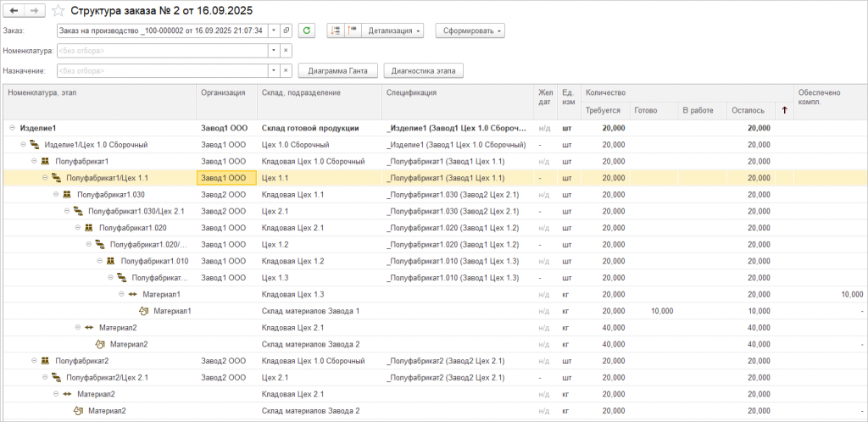Viewport: 868px width, 422px height.
Task: Click the Материал2 icon in the last table row
Action: pyautogui.click(x=79, y=410)
